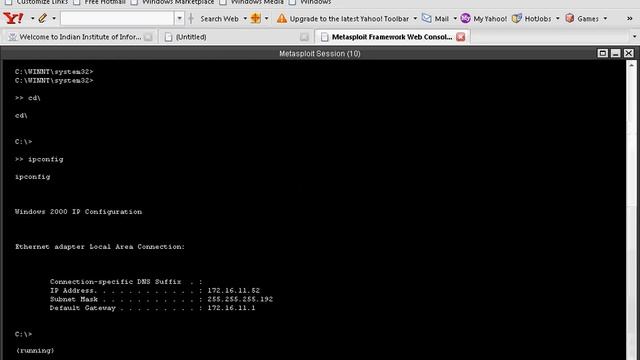The height and width of the screenshot is (360, 640).
Task: Open Yahoo Mail link
Action: pyautogui.click(x=442, y=19)
